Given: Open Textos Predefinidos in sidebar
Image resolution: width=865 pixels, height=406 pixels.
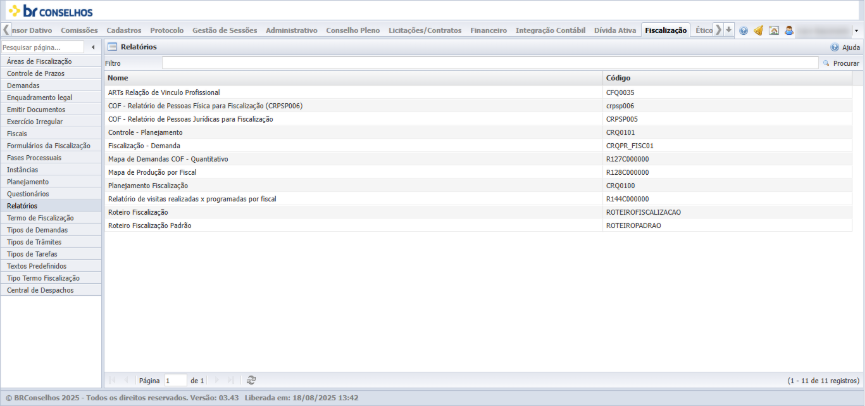Looking at the screenshot, I should (51, 266).
